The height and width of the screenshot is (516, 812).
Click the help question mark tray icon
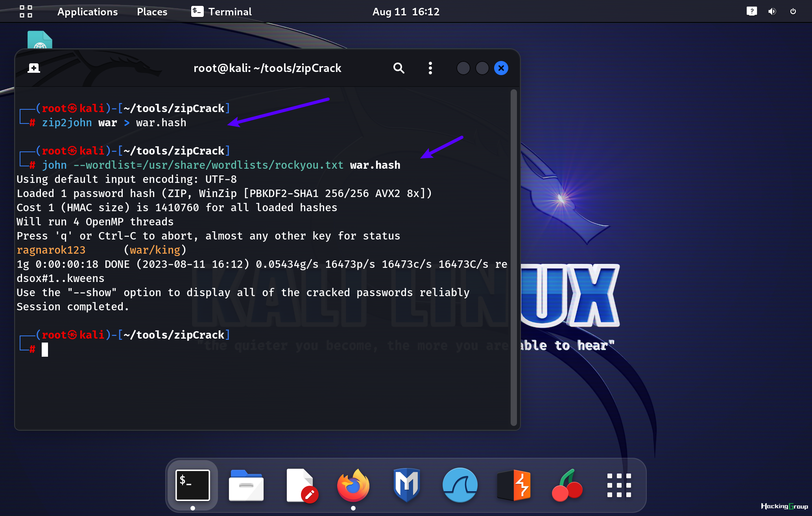pyautogui.click(x=752, y=11)
